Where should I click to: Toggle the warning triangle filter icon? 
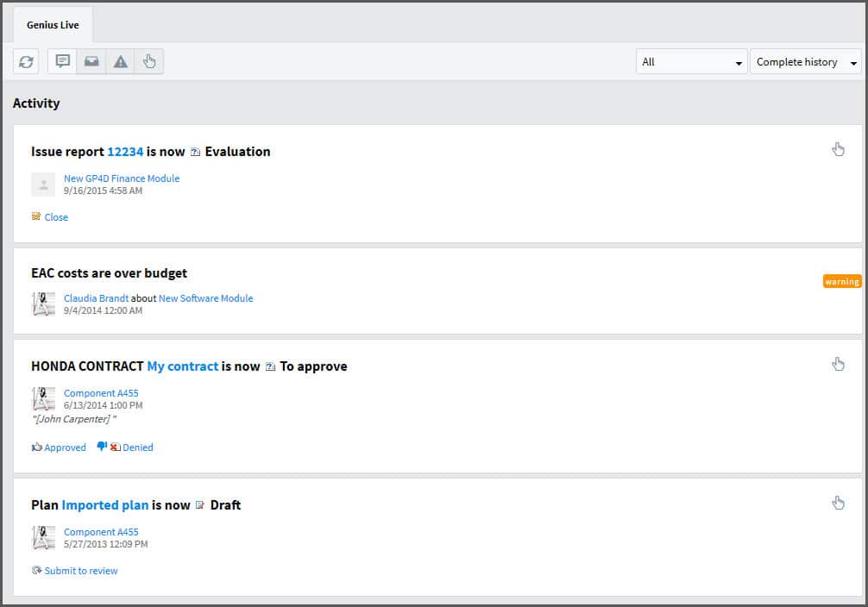[121, 61]
